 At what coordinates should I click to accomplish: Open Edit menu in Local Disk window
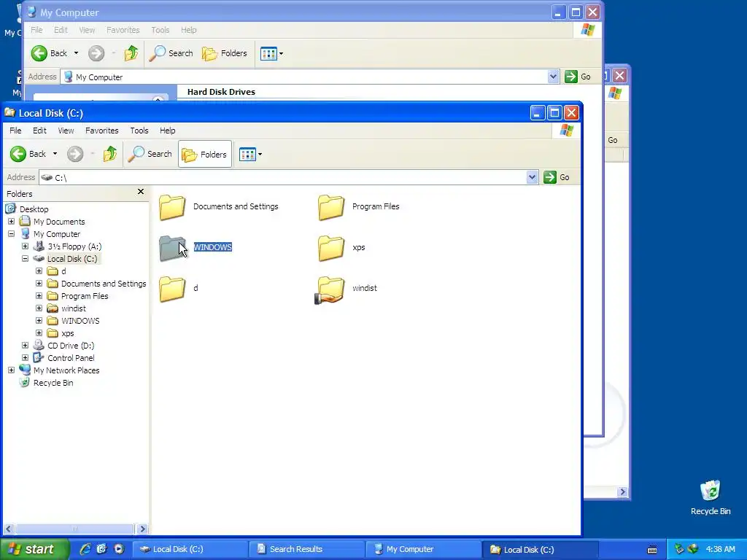point(39,131)
